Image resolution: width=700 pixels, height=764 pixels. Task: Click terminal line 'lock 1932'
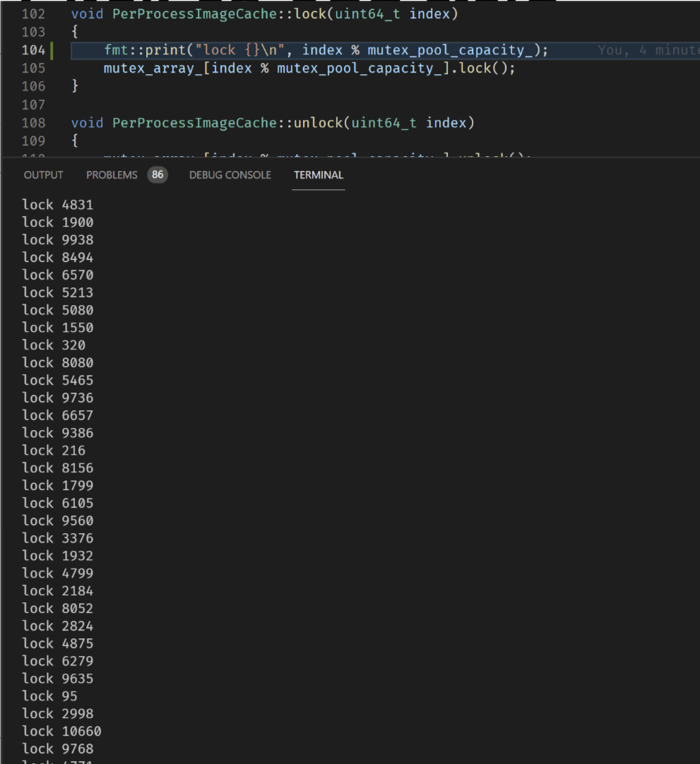(x=57, y=556)
